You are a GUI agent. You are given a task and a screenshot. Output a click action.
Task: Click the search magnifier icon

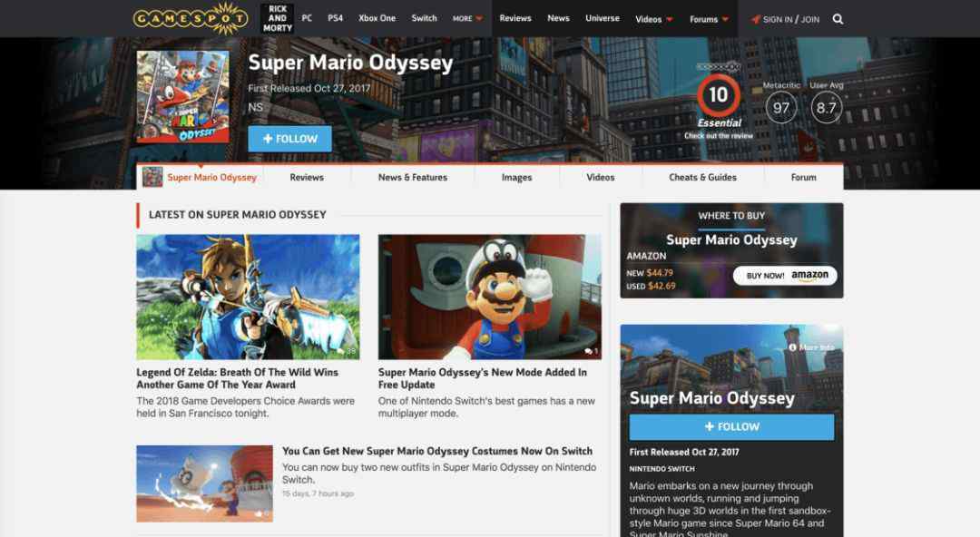pos(838,19)
